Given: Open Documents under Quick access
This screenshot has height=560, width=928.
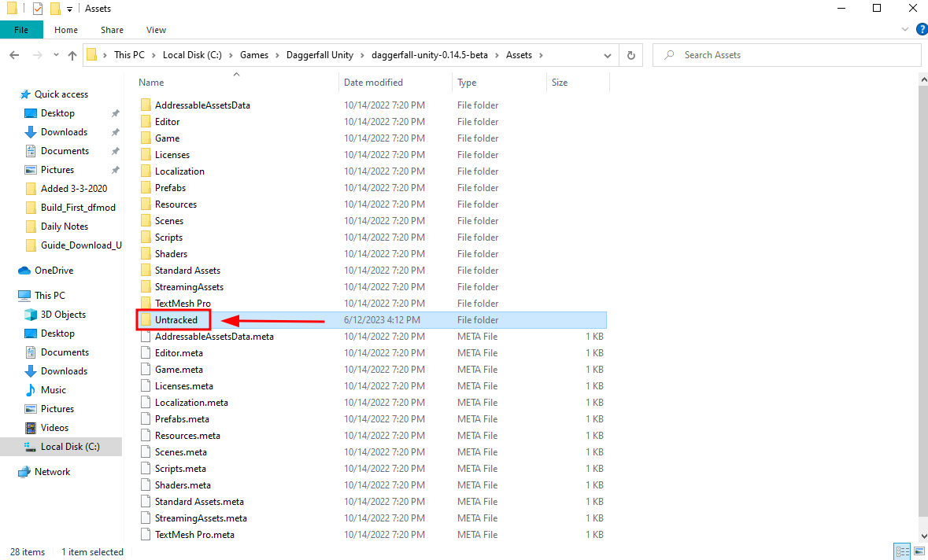Looking at the screenshot, I should [x=65, y=151].
